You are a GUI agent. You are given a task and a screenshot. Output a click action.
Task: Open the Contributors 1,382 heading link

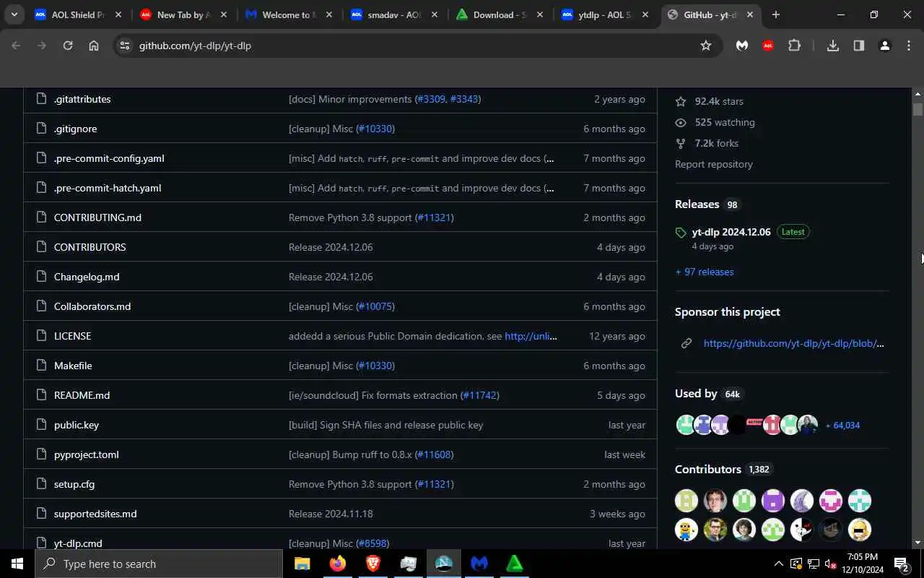[x=723, y=469]
